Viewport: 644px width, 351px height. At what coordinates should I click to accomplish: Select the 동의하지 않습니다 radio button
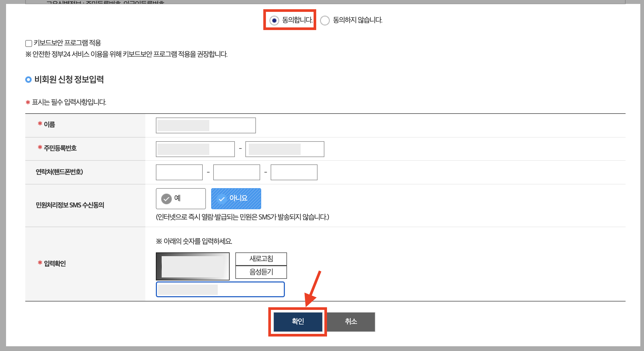click(325, 20)
